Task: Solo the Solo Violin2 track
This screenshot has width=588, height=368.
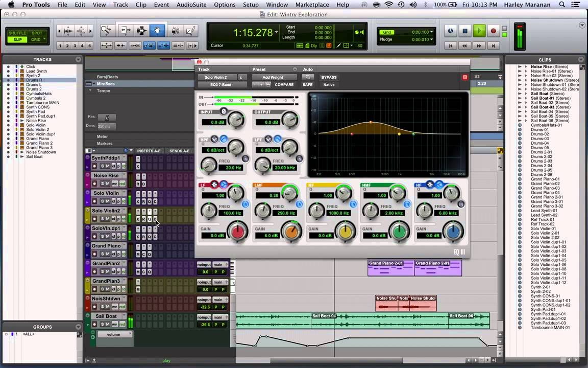Action: (x=102, y=219)
